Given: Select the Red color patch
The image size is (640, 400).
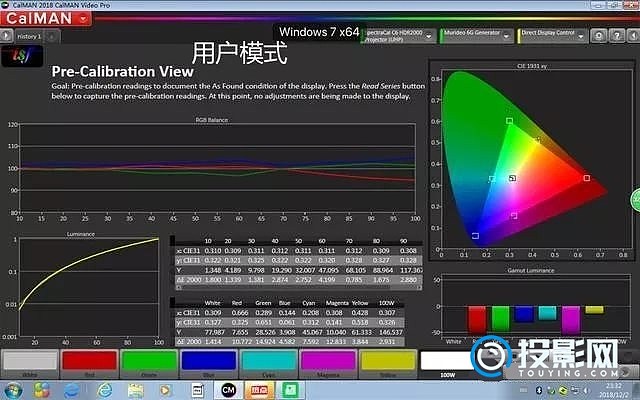Looking at the screenshot, I should pos(88,363).
